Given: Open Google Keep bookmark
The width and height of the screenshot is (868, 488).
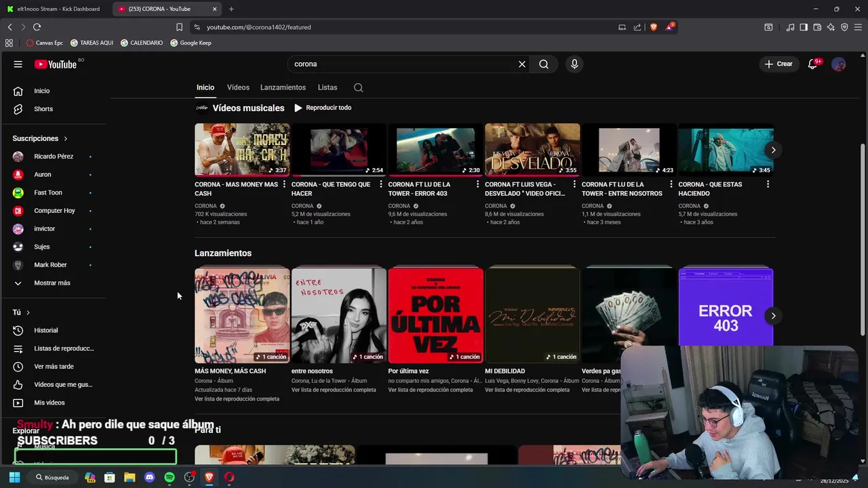Looking at the screenshot, I should 191,43.
